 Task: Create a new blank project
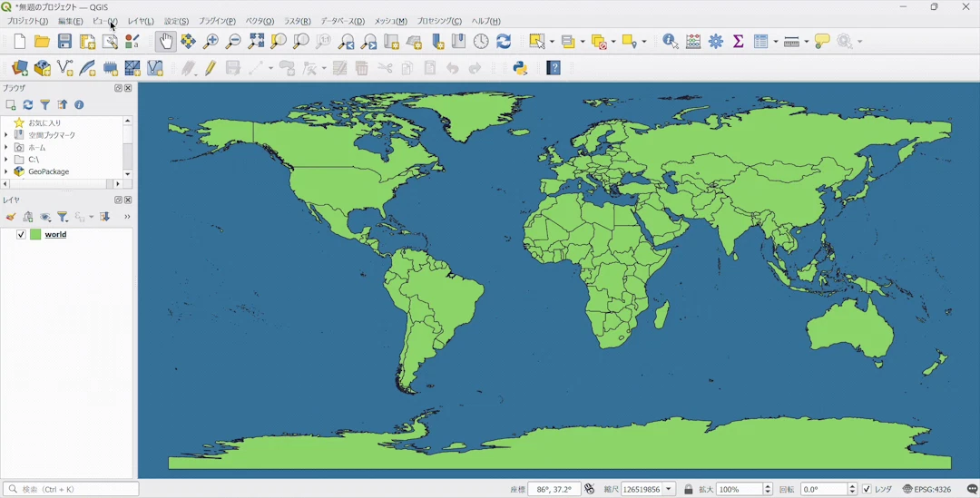[20, 41]
